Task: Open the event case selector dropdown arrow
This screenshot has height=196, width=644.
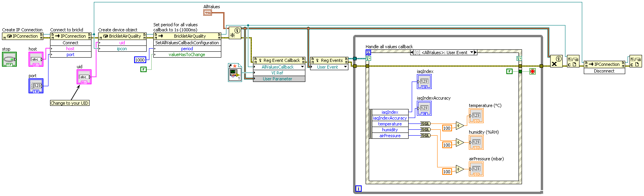Action: pyautogui.click(x=472, y=53)
